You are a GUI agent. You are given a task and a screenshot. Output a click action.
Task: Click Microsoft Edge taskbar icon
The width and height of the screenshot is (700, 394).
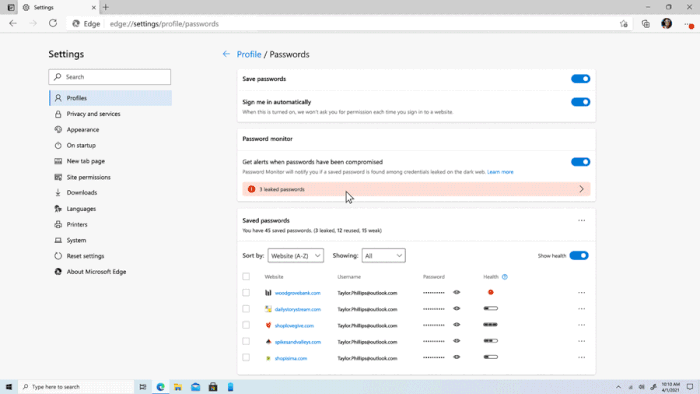(x=160, y=387)
